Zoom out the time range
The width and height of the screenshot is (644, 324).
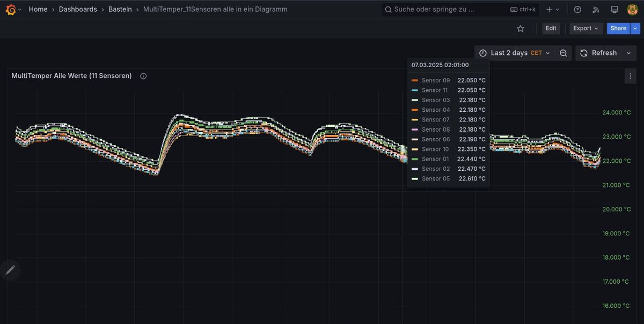pos(563,53)
